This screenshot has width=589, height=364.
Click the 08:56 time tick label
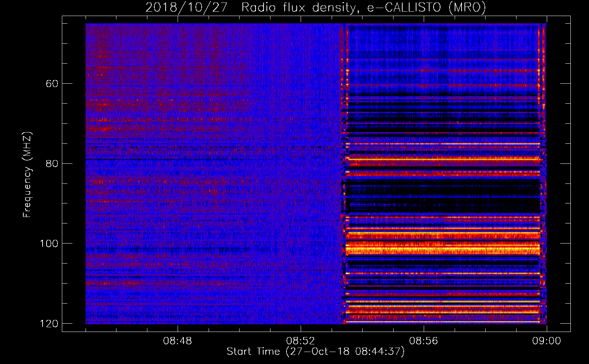click(424, 341)
